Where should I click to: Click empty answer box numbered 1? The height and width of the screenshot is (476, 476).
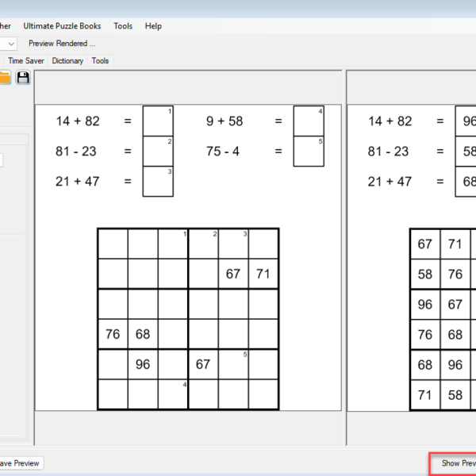click(158, 121)
